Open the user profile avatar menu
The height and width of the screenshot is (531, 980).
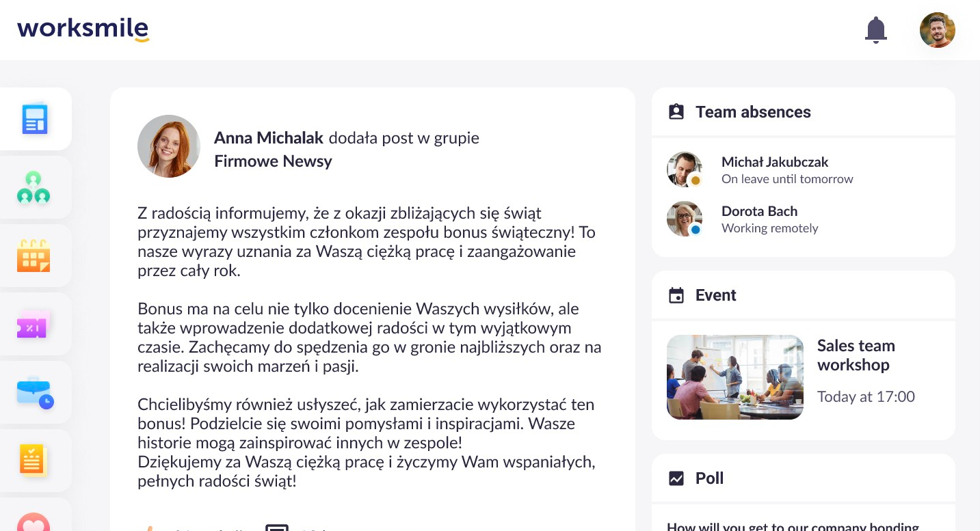937,30
